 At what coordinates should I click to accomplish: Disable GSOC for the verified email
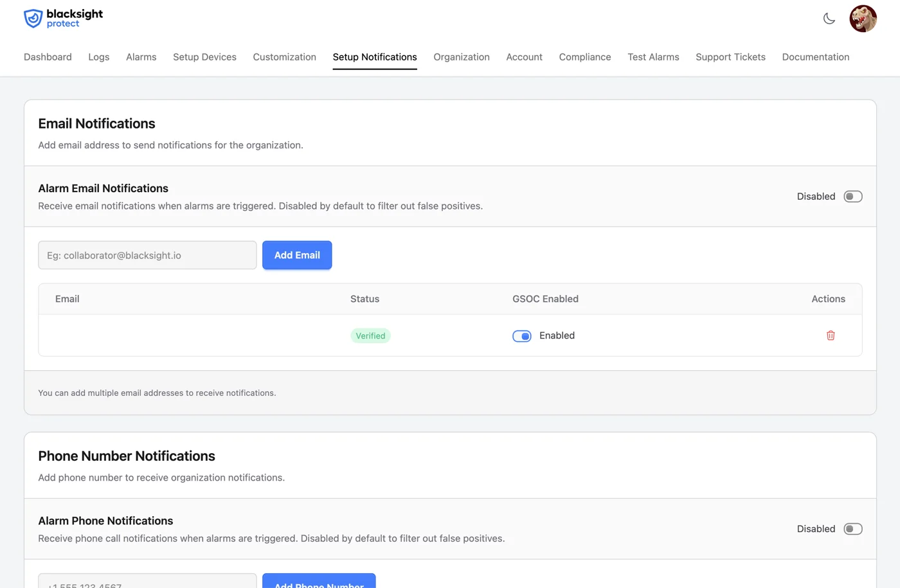[x=521, y=335]
